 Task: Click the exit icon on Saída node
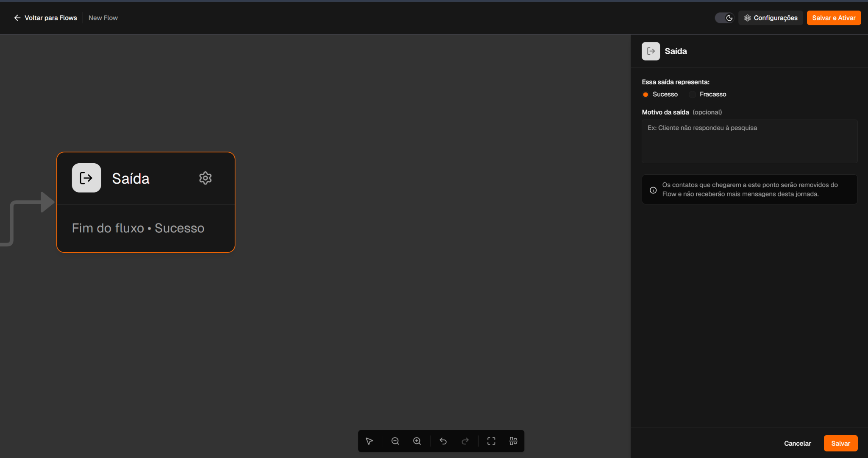click(86, 178)
